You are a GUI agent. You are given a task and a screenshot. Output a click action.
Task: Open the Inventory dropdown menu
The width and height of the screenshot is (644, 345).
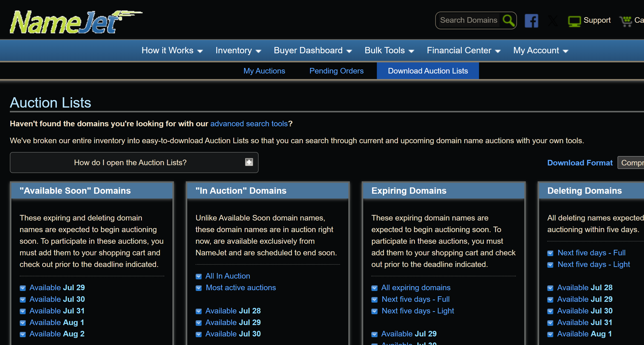coord(238,51)
